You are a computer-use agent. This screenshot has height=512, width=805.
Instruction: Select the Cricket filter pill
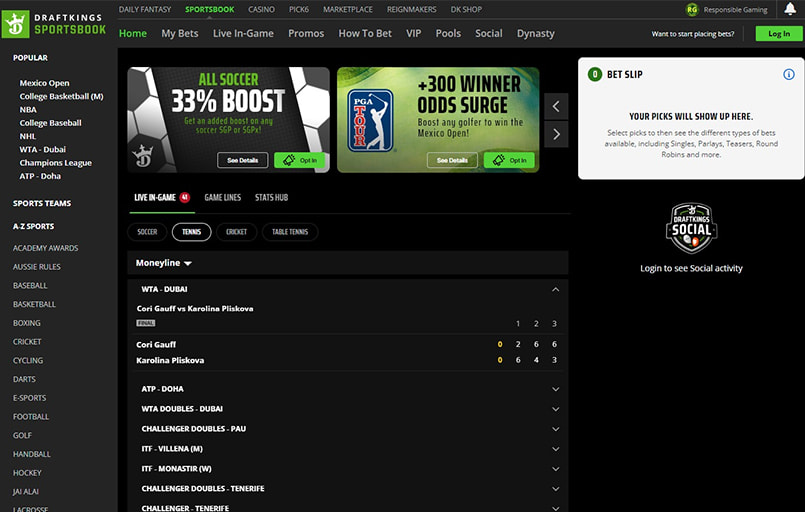(x=237, y=232)
